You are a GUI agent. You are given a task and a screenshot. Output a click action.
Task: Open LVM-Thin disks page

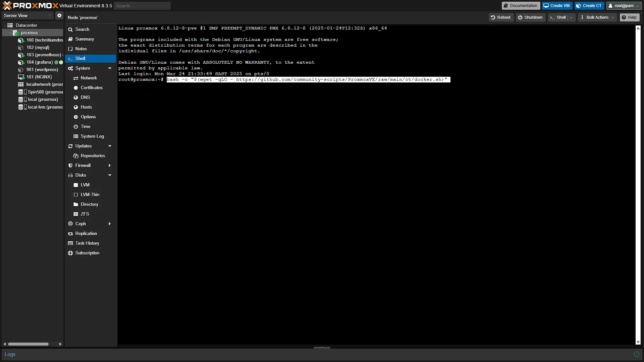pos(91,195)
